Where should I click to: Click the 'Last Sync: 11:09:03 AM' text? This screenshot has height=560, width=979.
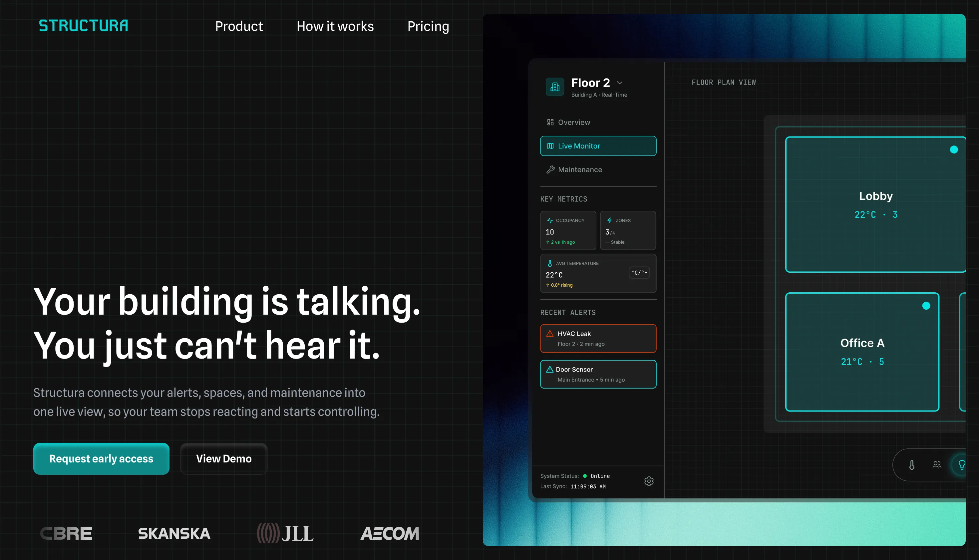tap(573, 486)
